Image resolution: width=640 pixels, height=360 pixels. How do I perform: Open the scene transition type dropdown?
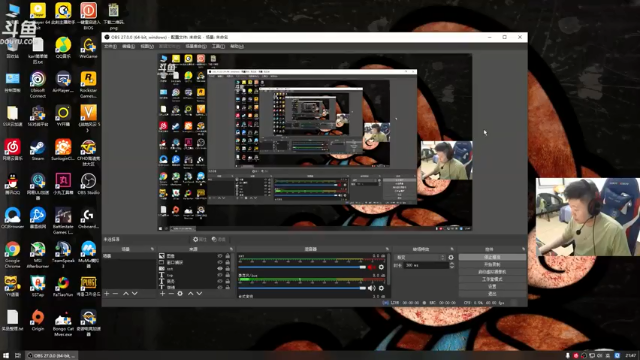point(420,258)
